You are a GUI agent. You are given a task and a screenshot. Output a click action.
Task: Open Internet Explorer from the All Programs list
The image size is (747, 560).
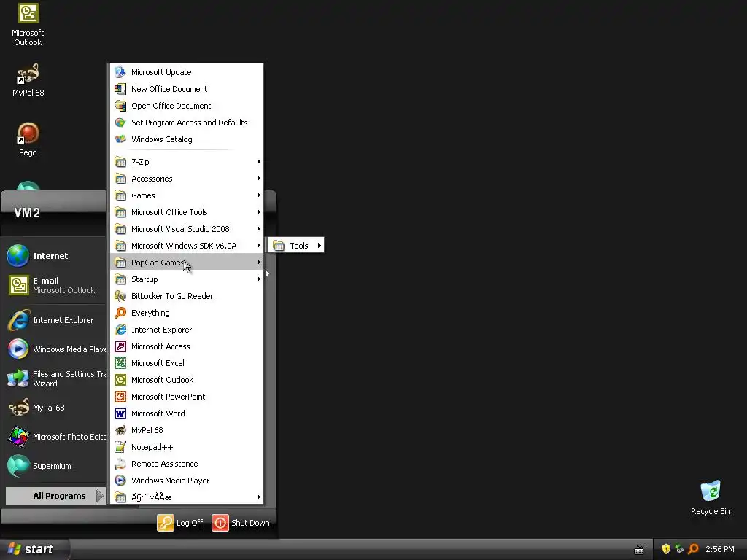tap(186, 330)
